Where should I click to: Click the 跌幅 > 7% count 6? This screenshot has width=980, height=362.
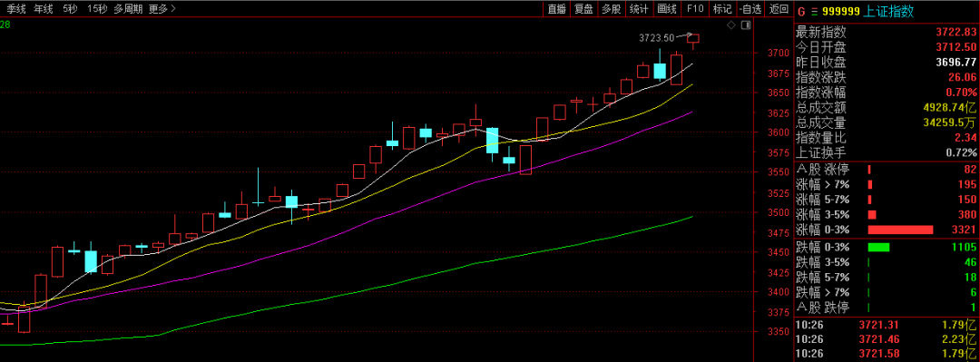(x=973, y=293)
